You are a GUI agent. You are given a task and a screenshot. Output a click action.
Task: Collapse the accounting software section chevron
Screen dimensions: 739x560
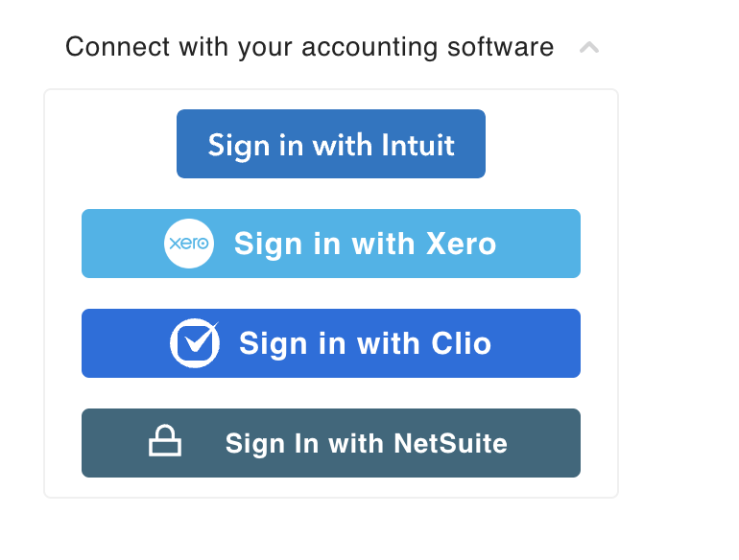(x=589, y=47)
